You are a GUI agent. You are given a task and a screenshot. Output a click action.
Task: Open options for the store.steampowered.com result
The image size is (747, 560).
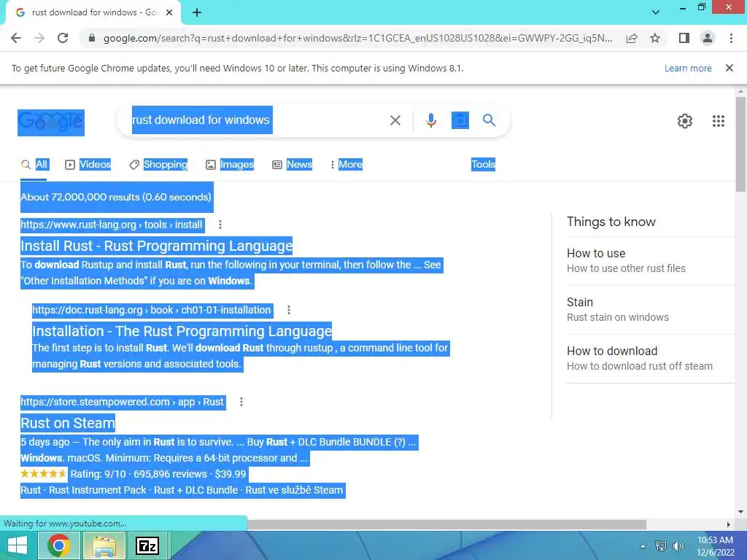(x=241, y=402)
